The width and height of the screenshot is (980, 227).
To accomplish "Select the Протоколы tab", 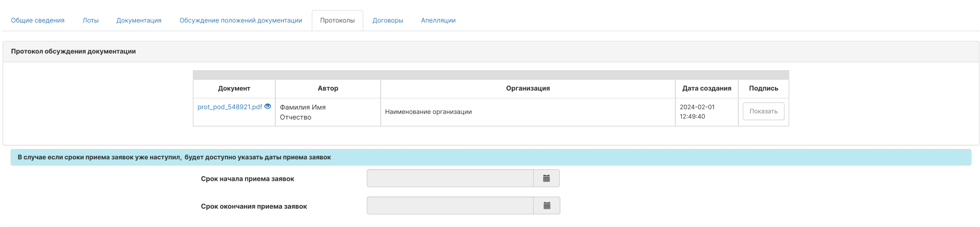I will pyautogui.click(x=337, y=20).
